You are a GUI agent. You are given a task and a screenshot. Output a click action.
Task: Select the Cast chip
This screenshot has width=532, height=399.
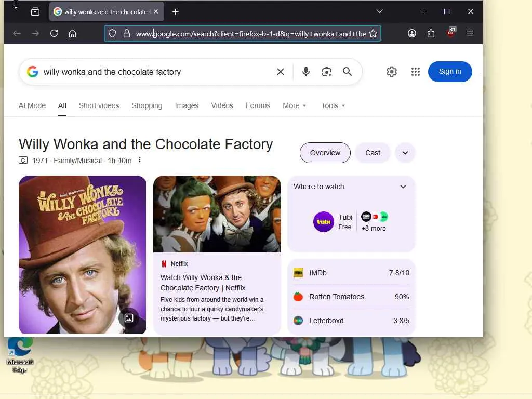[x=373, y=153]
